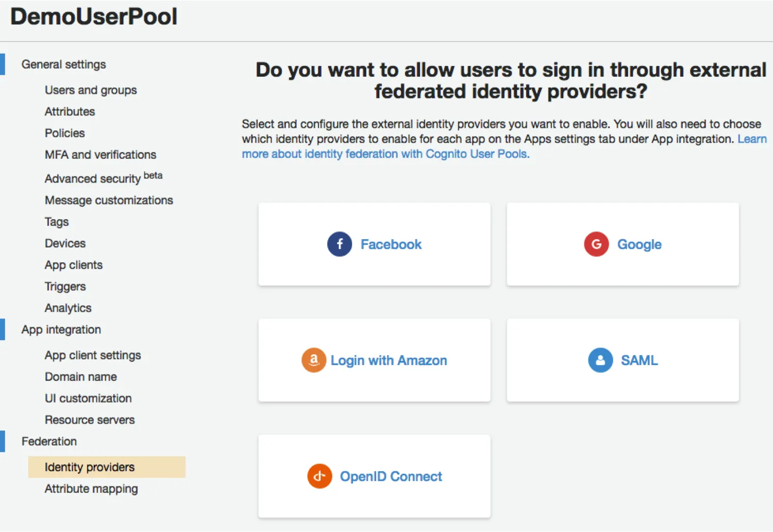The width and height of the screenshot is (773, 532).
Task: Open the Triggers settings page
Action: 65,287
